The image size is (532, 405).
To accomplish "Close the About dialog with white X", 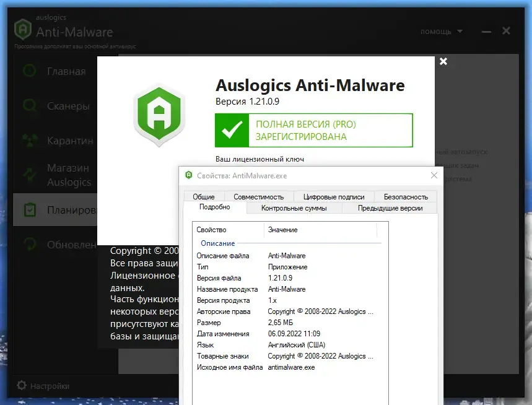I will point(443,61).
